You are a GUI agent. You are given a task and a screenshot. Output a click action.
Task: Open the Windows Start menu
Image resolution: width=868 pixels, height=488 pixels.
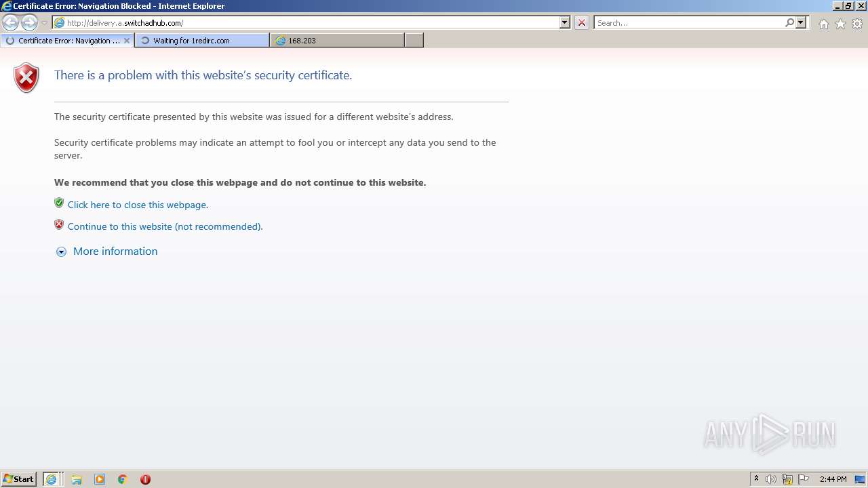(18, 479)
